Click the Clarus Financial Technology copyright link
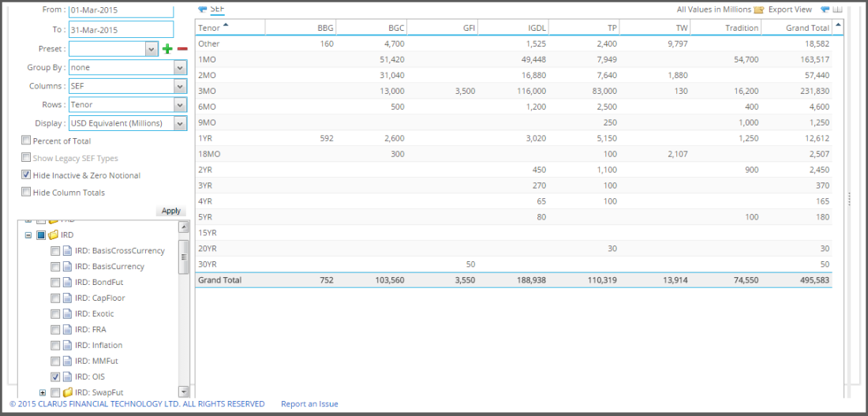The width and height of the screenshot is (868, 416). [x=137, y=404]
